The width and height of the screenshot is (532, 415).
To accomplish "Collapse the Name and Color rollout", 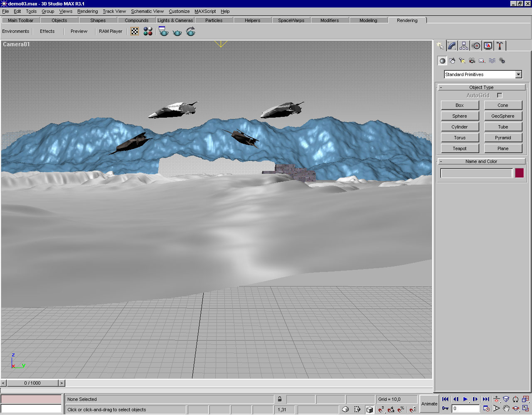I will (x=441, y=161).
